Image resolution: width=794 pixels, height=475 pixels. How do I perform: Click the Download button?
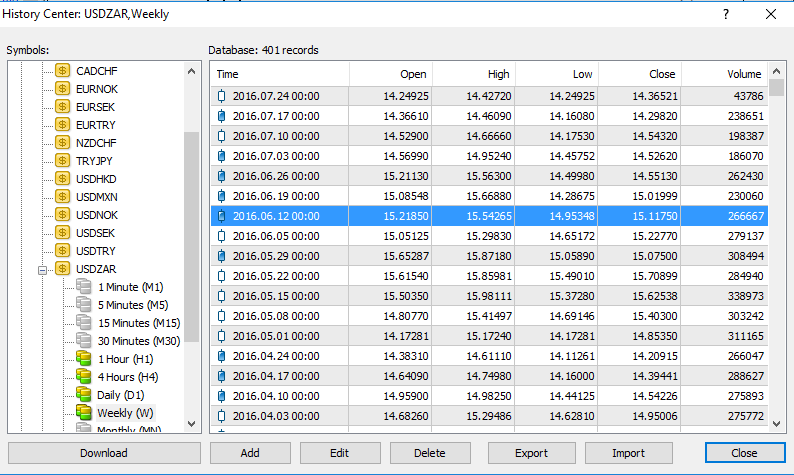coord(104,453)
